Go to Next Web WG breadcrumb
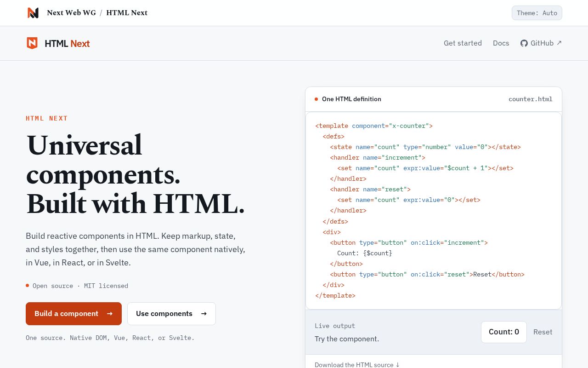The width and height of the screenshot is (588, 368). [71, 13]
